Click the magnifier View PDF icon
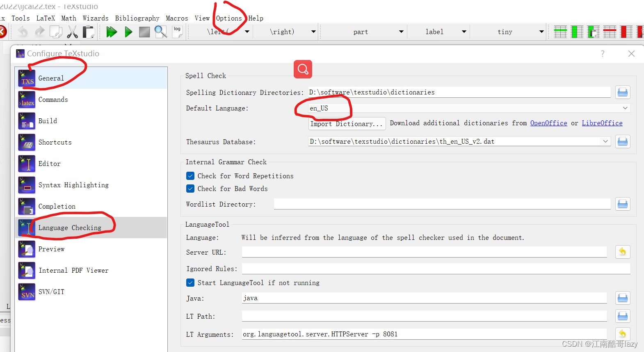This screenshot has height=352, width=644. coord(160,32)
